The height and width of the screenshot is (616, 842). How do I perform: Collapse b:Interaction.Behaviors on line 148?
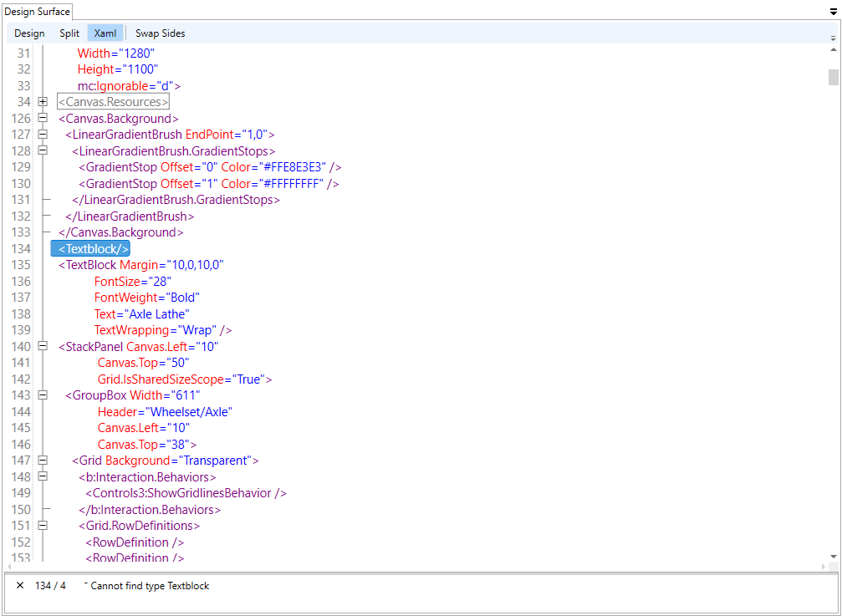[43, 476]
